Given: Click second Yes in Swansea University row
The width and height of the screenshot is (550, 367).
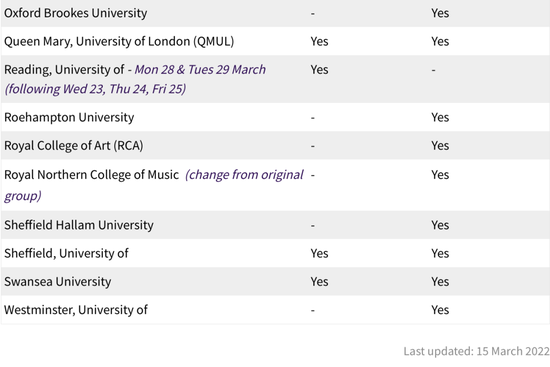Looking at the screenshot, I should [x=440, y=281].
